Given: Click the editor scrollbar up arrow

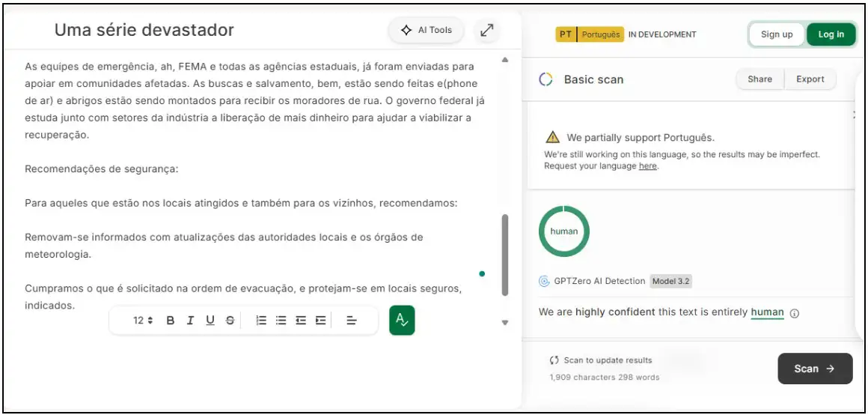Looking at the screenshot, I should click(x=505, y=60).
